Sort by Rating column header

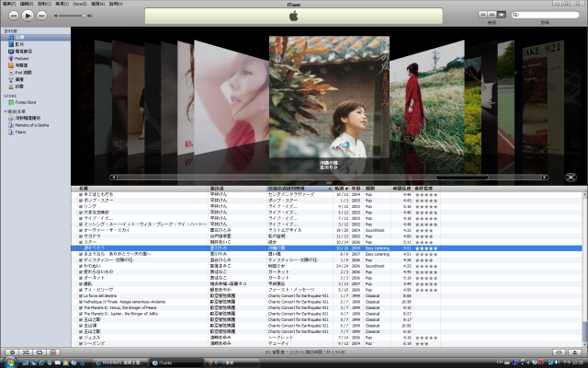(426, 189)
